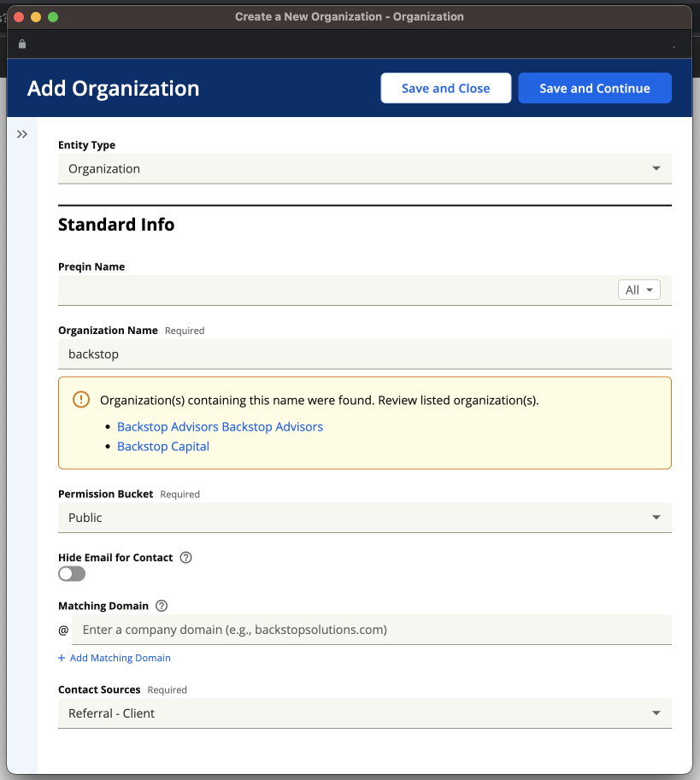Open the Contact Sources dropdown
Screen dimensions: 700x780
365,713
